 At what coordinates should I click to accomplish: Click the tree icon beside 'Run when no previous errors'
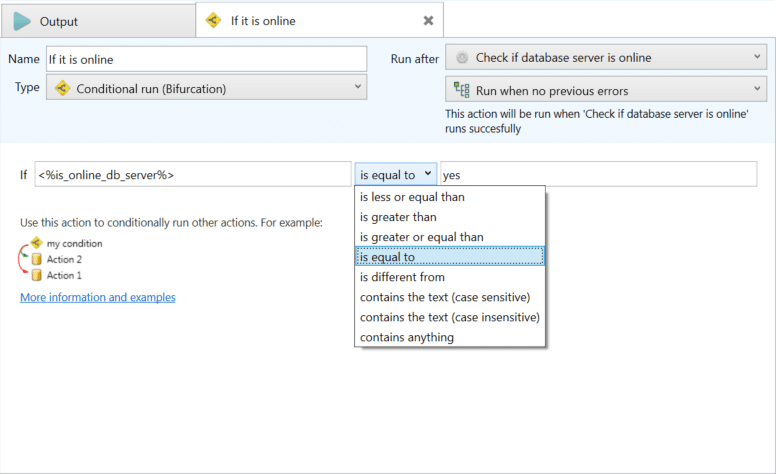[x=461, y=90]
